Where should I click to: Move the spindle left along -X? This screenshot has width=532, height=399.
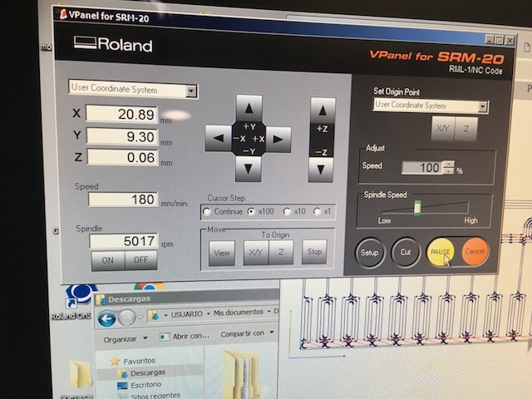tap(219, 138)
